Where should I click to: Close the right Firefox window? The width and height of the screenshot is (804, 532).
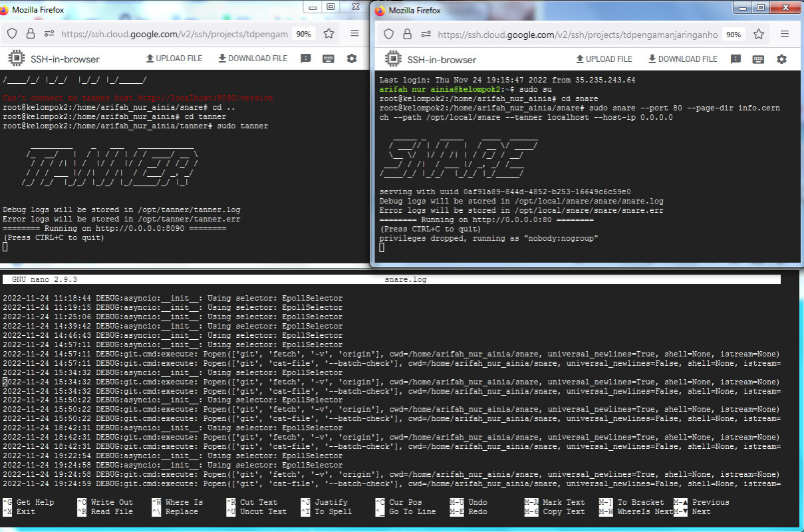[784, 7]
